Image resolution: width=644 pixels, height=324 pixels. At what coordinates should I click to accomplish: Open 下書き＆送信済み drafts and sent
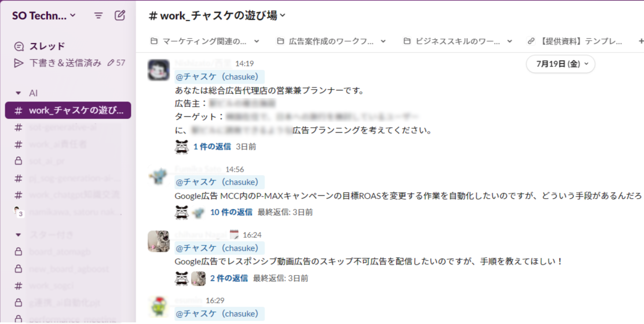pos(69,63)
